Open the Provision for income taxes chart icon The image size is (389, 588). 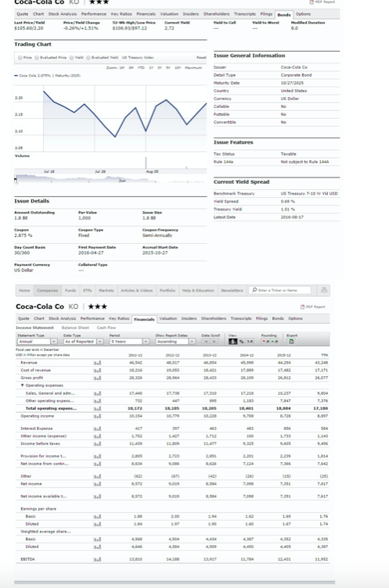coord(98,456)
